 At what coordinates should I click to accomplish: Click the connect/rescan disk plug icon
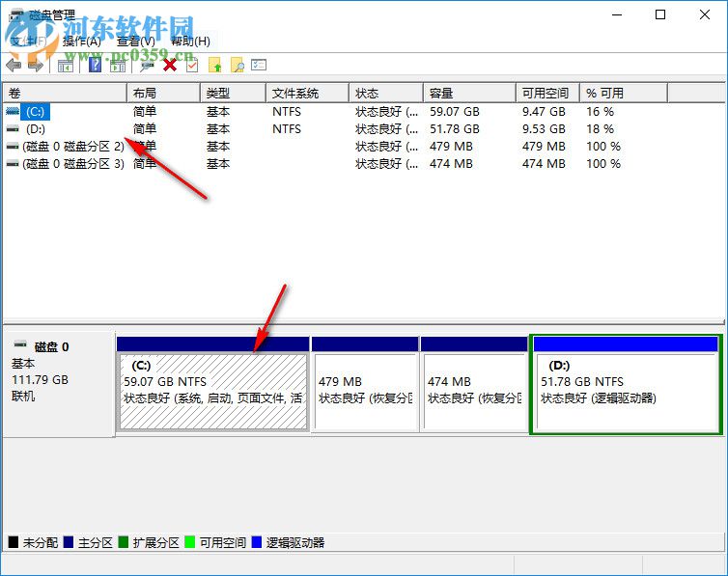click(x=147, y=66)
